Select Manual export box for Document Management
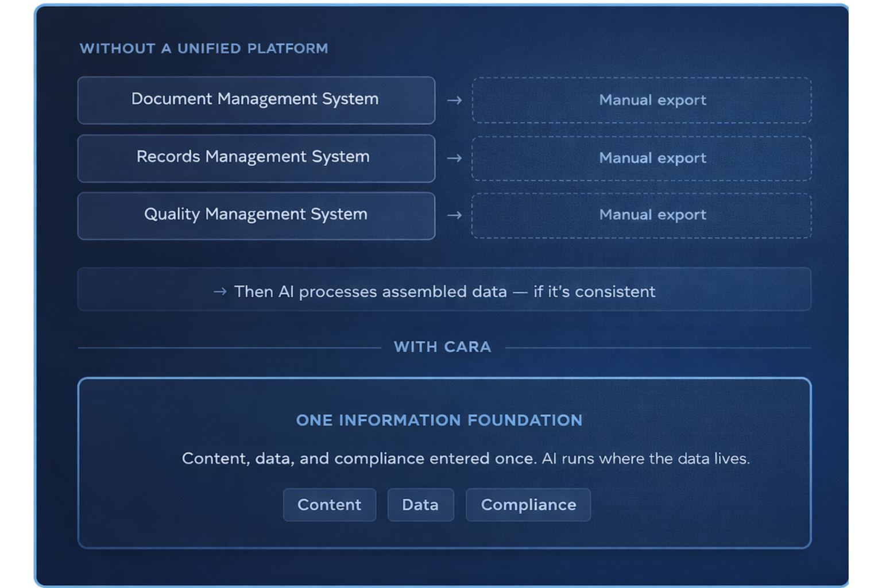The image size is (882, 588). pos(641,100)
